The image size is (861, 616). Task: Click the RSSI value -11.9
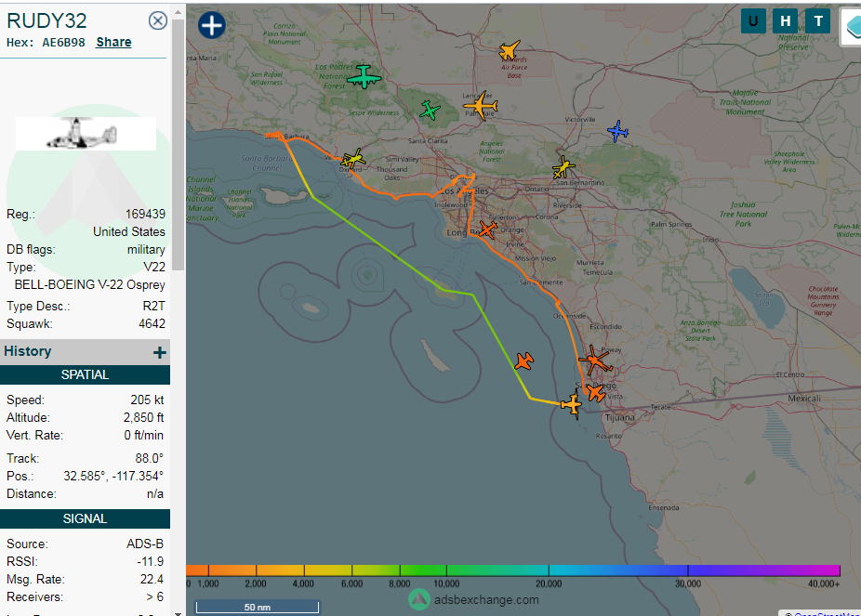click(151, 561)
